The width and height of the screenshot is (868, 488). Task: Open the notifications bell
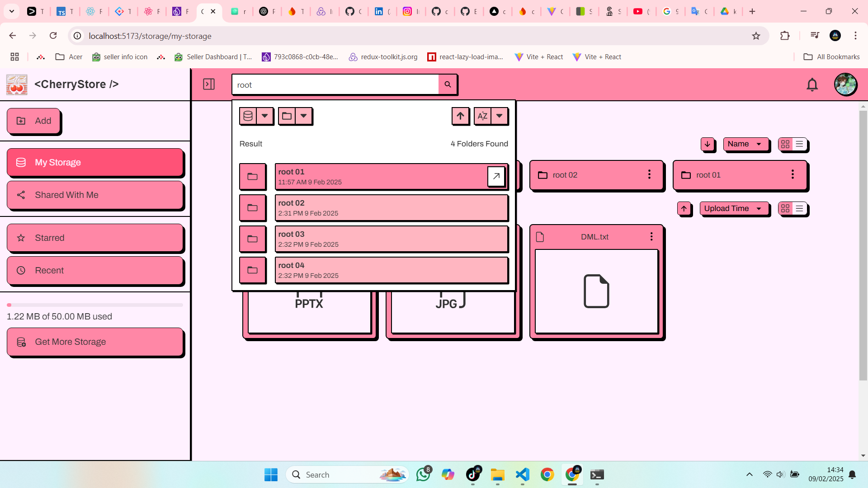click(x=812, y=84)
